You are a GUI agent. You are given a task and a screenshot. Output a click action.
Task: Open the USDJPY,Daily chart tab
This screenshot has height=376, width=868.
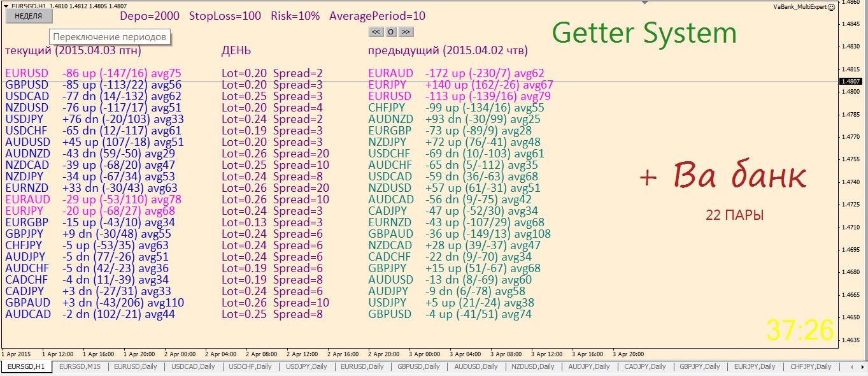tap(306, 366)
